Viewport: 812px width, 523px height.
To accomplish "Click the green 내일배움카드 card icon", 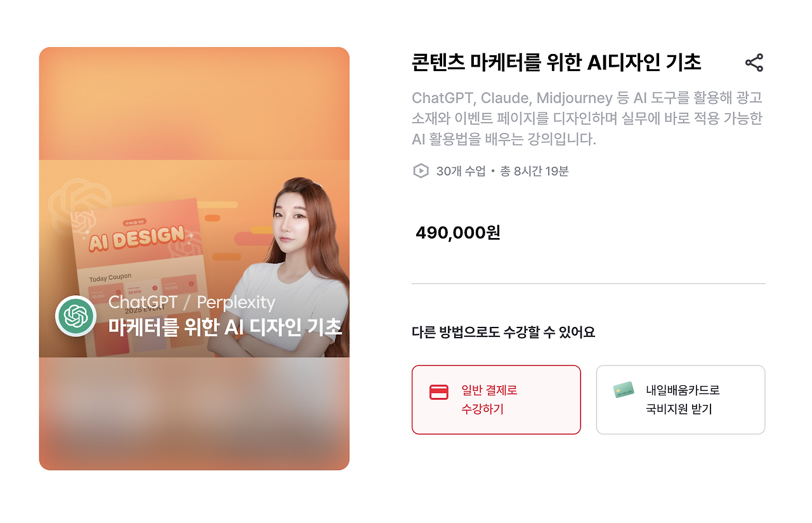I will (x=624, y=390).
